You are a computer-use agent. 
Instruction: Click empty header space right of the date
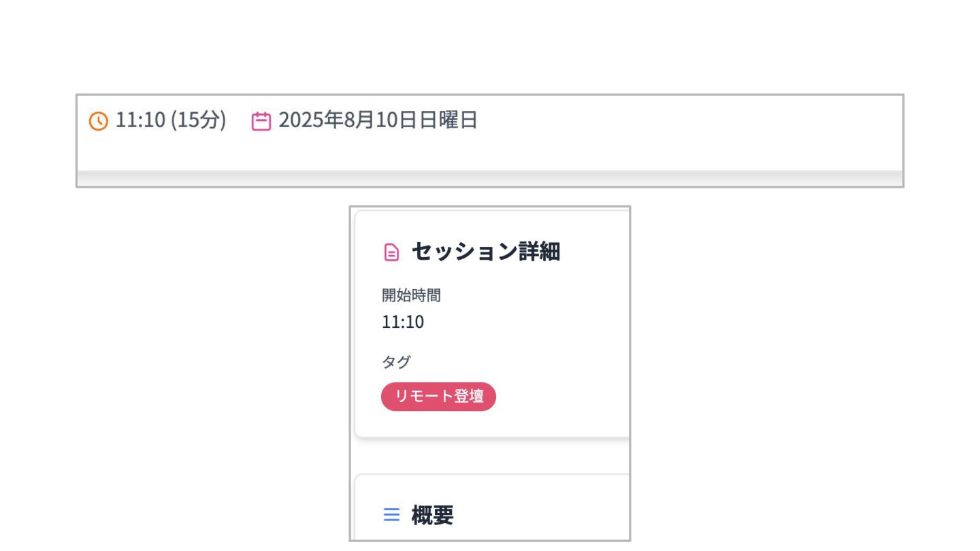tap(687, 121)
